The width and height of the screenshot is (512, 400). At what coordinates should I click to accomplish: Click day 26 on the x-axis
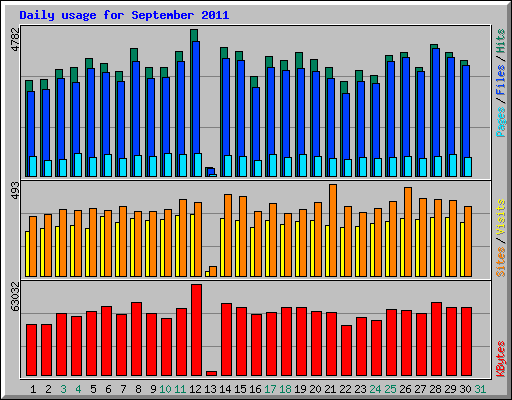tap(405, 389)
